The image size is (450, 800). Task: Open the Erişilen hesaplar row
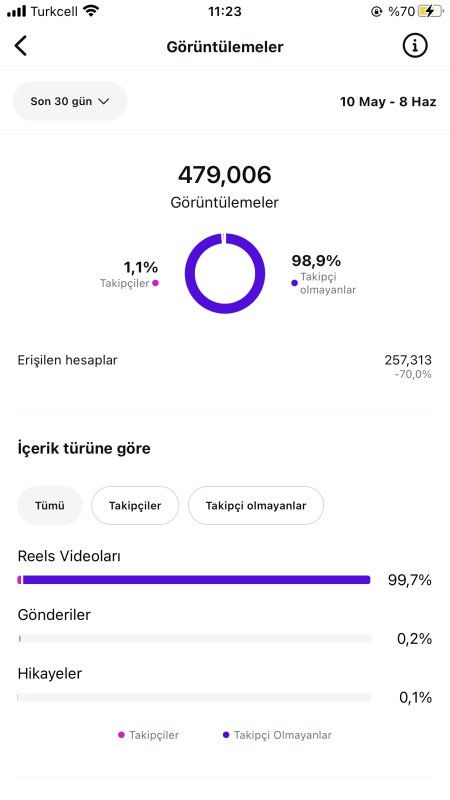pyautogui.click(x=224, y=366)
